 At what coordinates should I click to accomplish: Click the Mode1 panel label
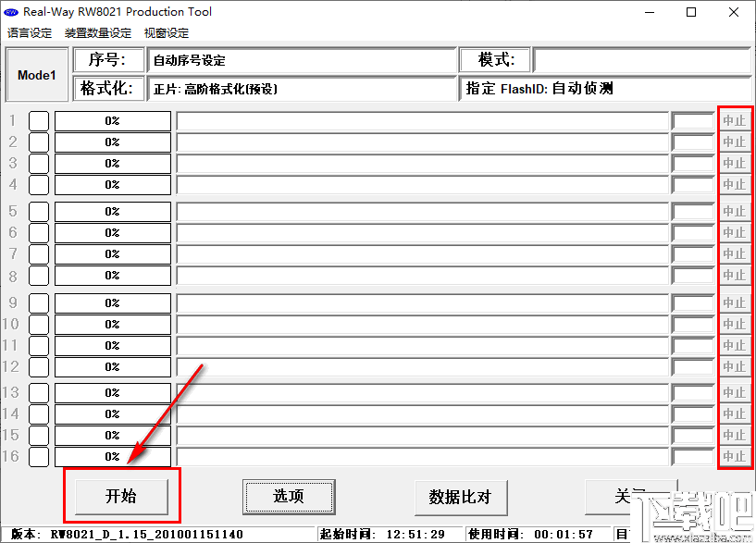[x=36, y=74]
